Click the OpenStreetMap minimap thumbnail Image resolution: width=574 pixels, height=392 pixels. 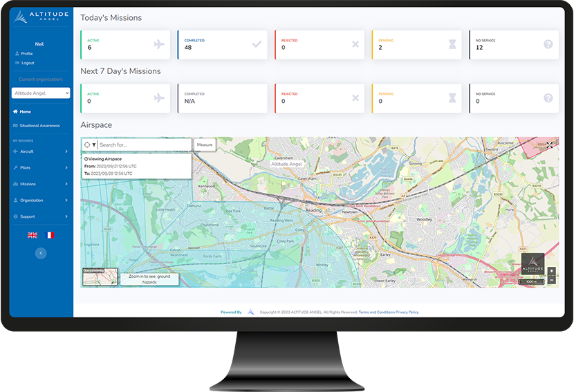click(100, 277)
